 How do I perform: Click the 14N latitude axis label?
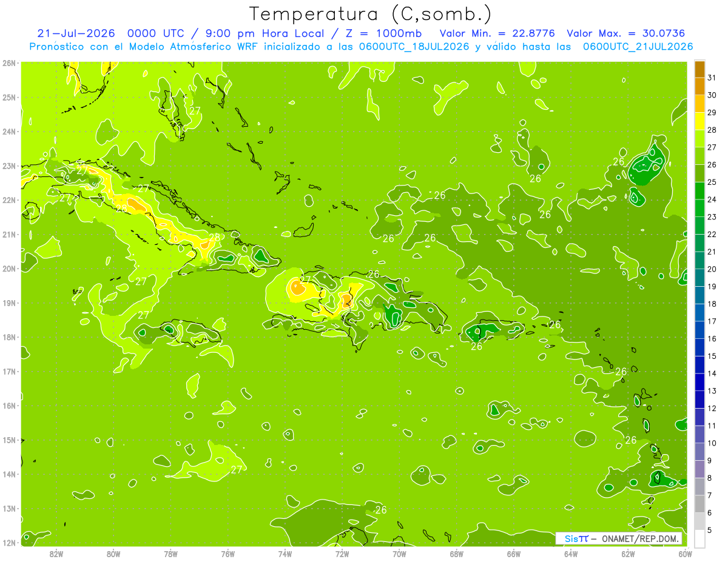(x=8, y=474)
